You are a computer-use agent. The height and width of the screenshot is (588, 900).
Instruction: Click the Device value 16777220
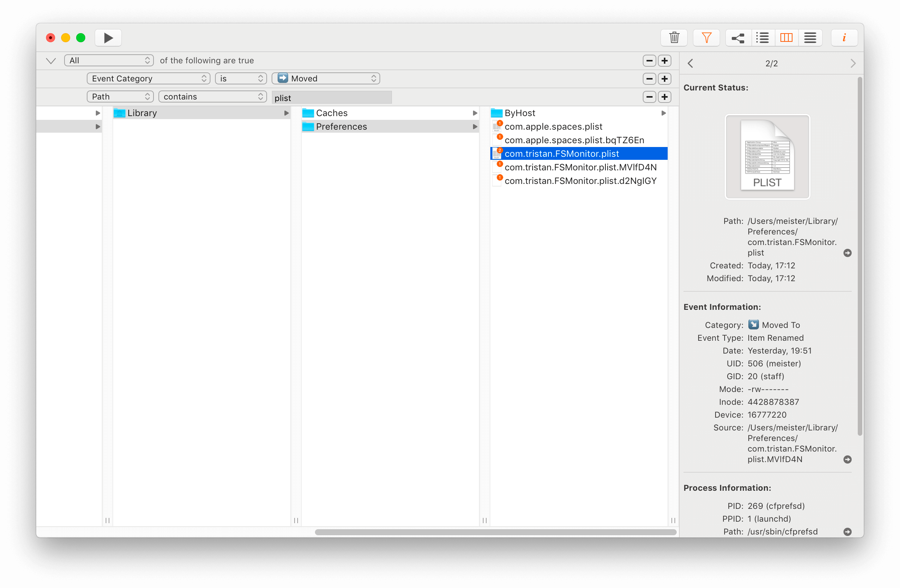(x=766, y=415)
